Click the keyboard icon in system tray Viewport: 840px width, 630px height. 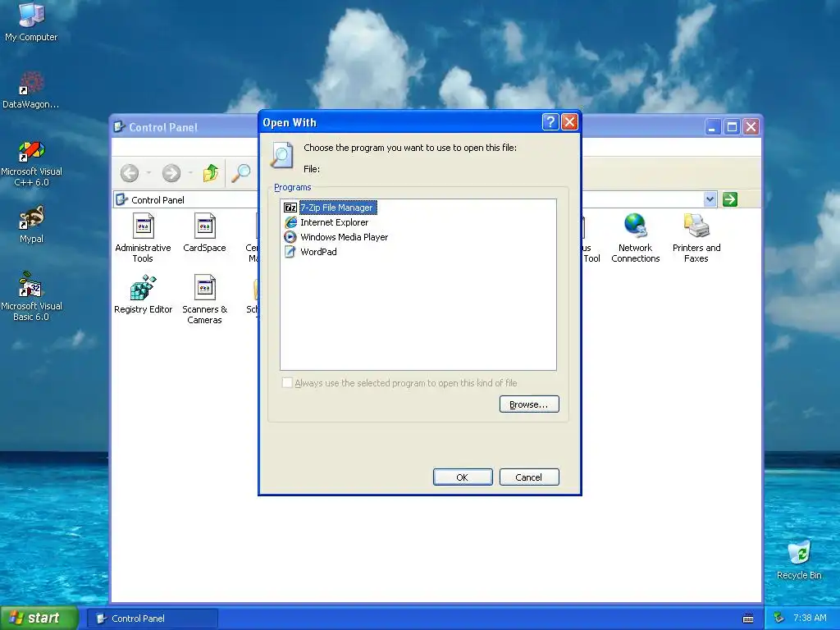(748, 619)
